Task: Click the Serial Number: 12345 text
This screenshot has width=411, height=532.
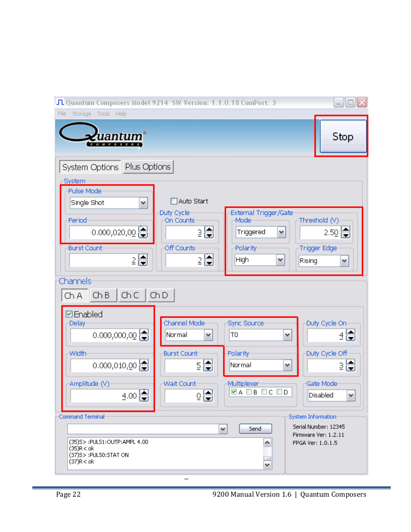Action: pyautogui.click(x=319, y=427)
